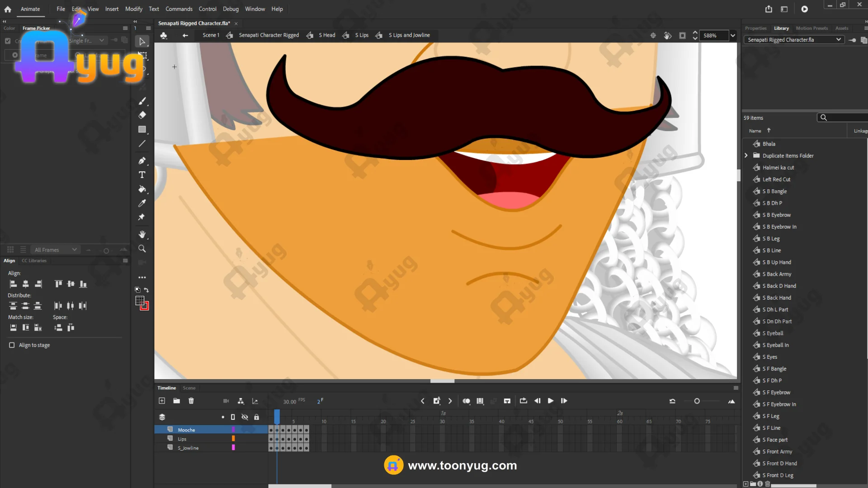
Task: Toggle lock all layers icon
Action: [x=256, y=417]
